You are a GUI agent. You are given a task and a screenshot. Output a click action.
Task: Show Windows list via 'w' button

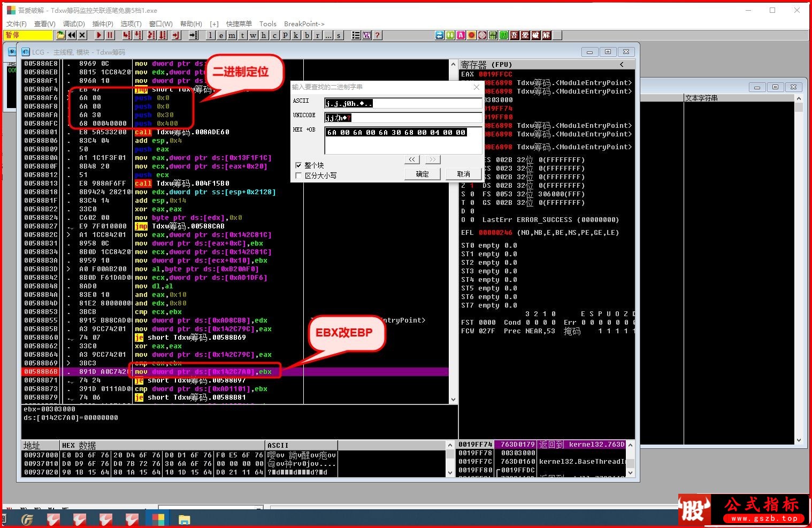[253, 35]
